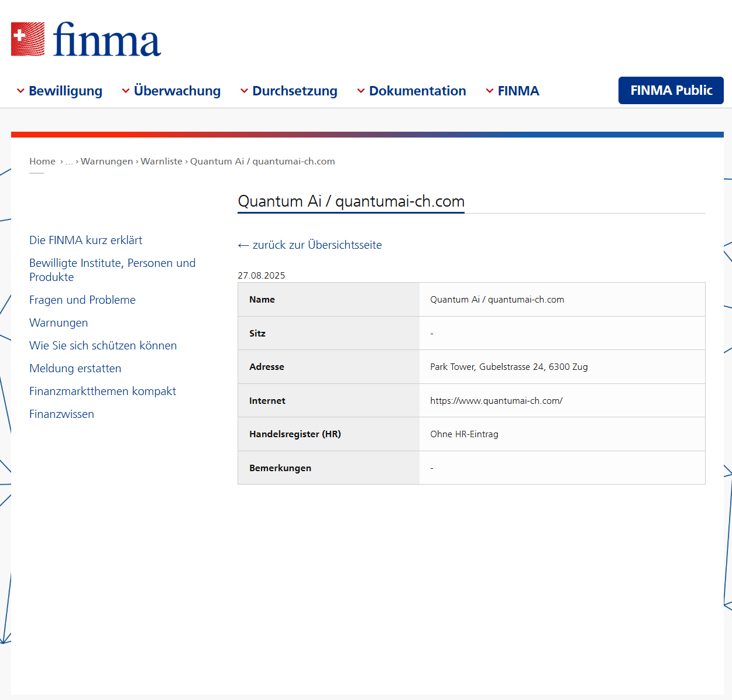
Task: Open 'Bewilligte Institute, Personen und Produkte' link
Action: point(112,270)
